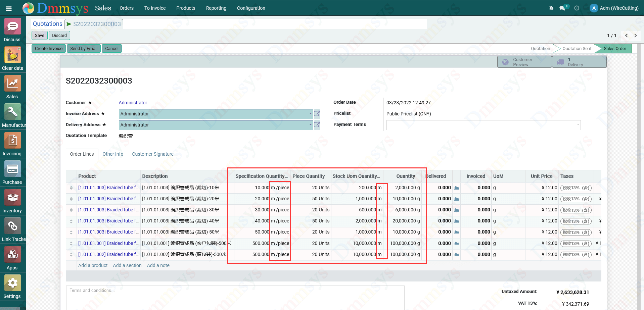644x310 pixels.
Task: Click Add a section link
Action: tap(127, 265)
